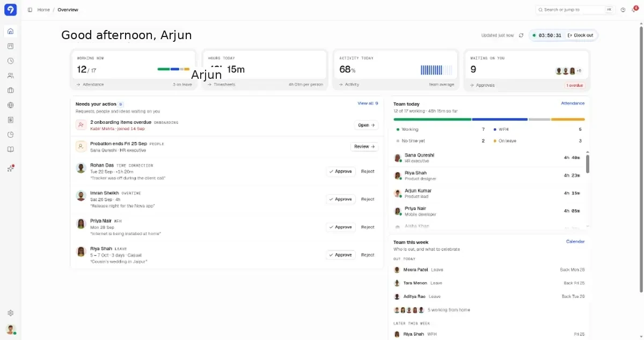Select Meera Patel in Out today
Screen dimensions: 644x340
(x=489, y=270)
